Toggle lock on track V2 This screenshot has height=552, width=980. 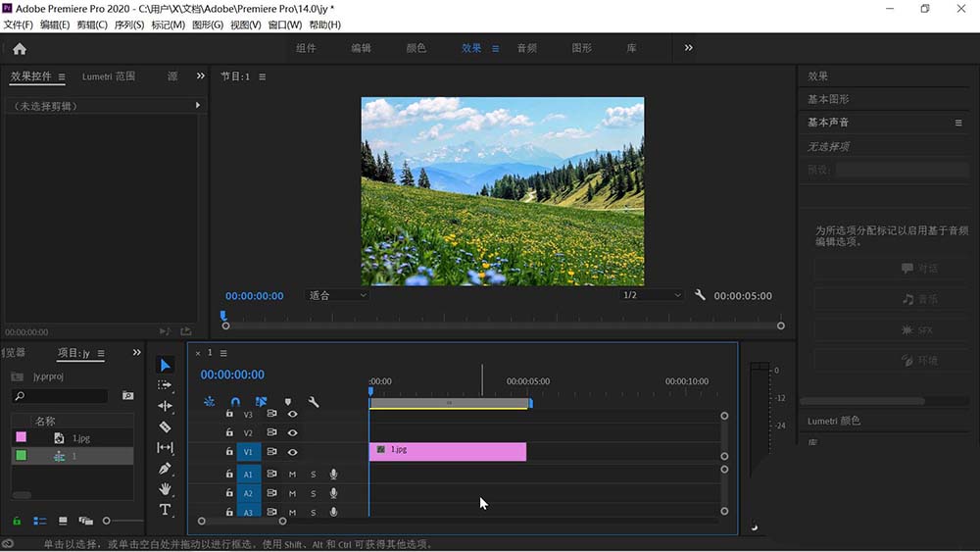click(x=229, y=432)
